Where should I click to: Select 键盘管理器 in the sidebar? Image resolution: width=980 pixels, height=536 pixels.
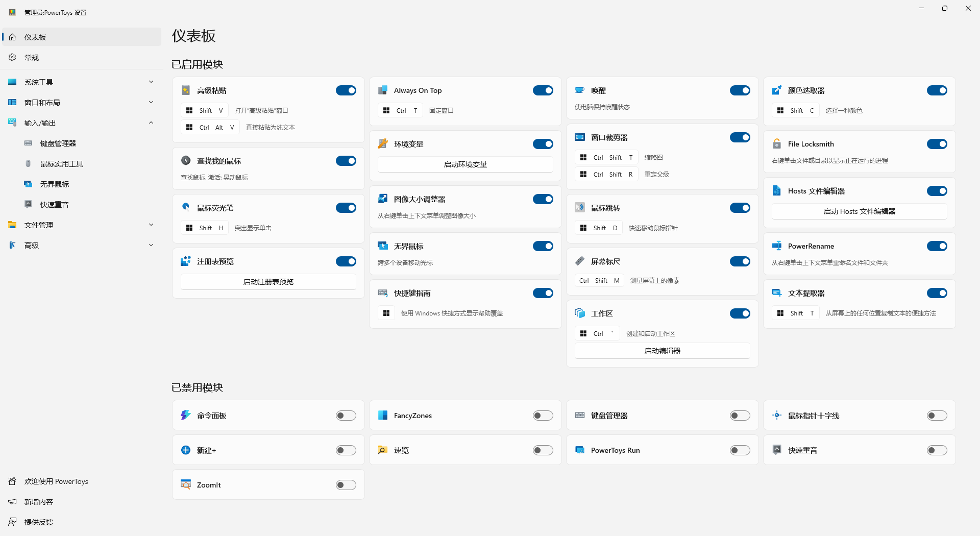coord(82,143)
